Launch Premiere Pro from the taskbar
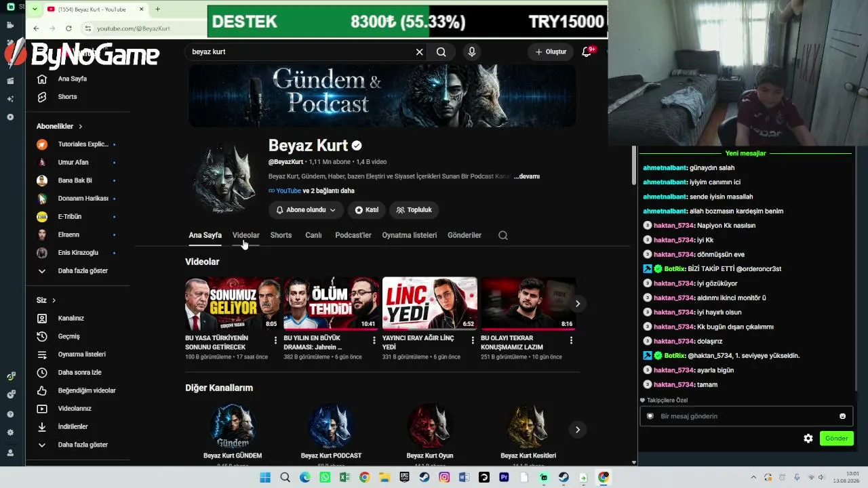Viewport: 868px width, 488px height. [504, 477]
